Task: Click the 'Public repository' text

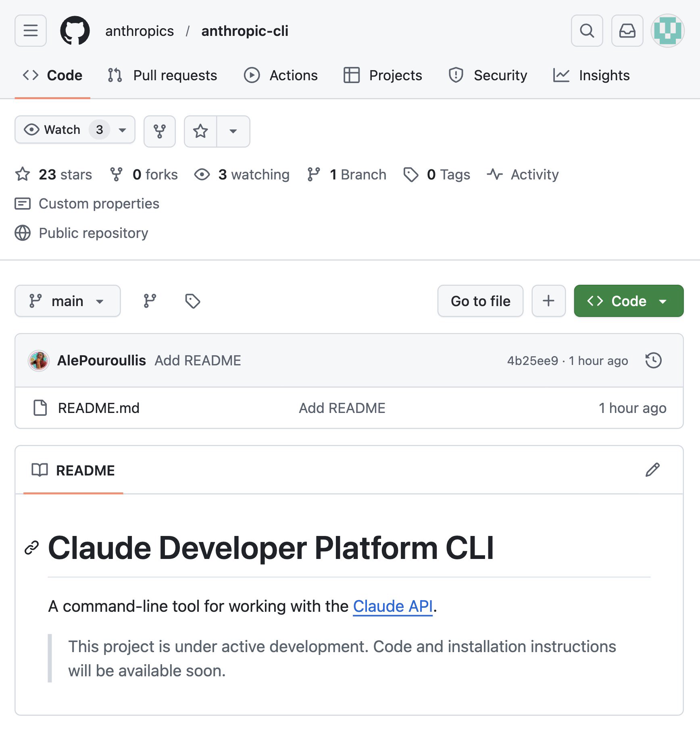Action: [x=94, y=233]
